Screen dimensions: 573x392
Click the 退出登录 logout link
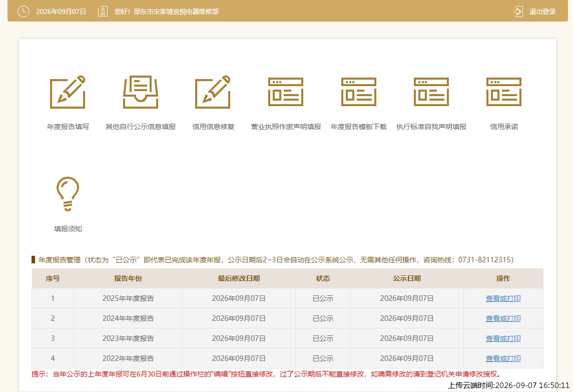pyautogui.click(x=542, y=12)
